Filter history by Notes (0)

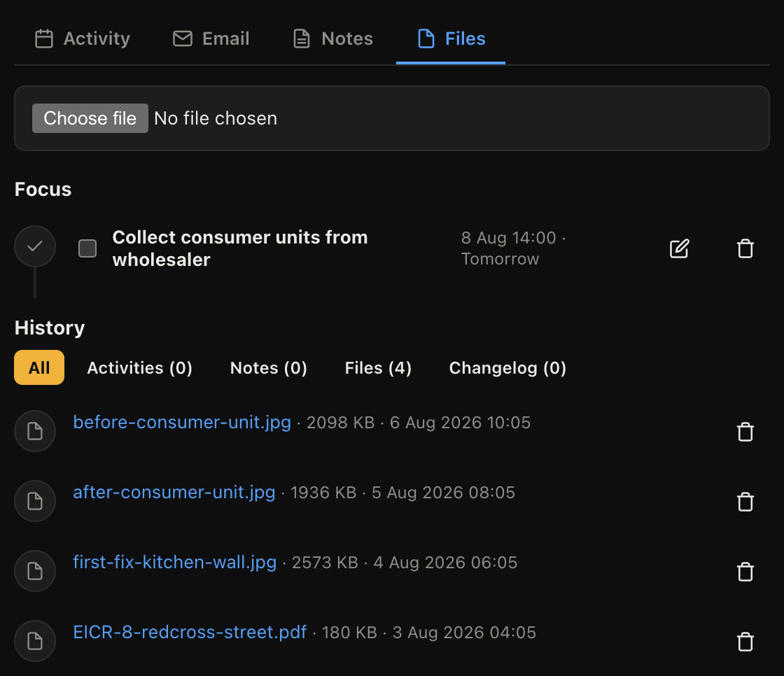(x=269, y=367)
